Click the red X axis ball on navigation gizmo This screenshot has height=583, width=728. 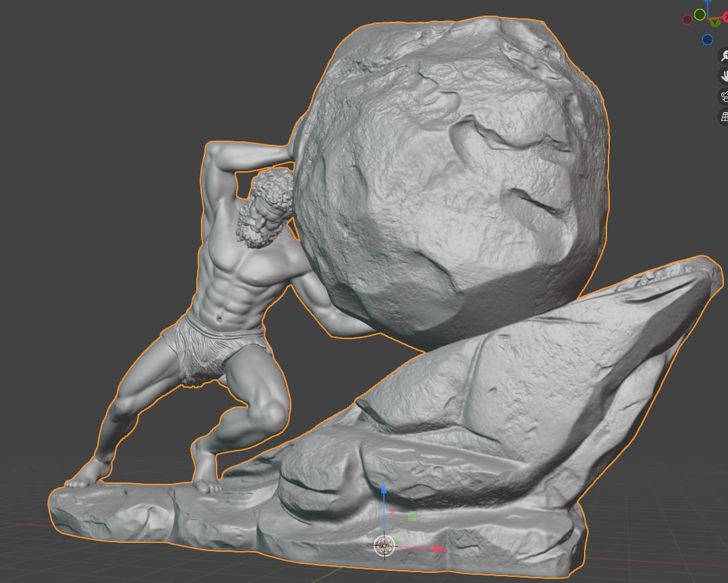pyautogui.click(x=726, y=17)
